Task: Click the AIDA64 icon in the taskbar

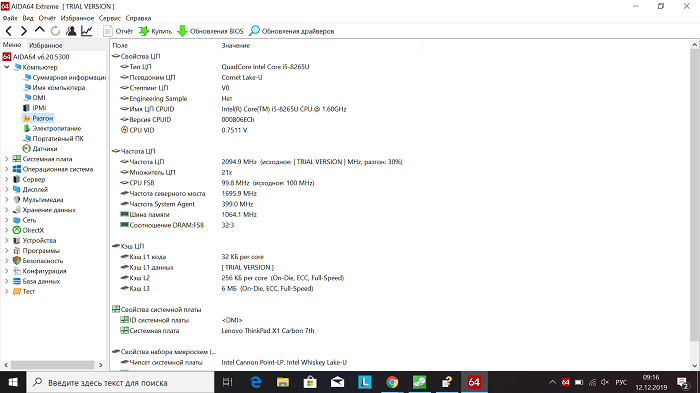Action: pos(474,382)
